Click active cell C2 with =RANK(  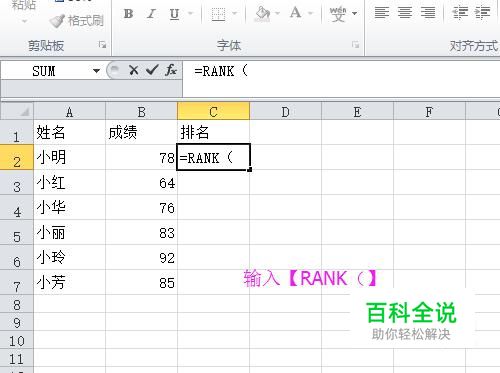click(x=213, y=157)
